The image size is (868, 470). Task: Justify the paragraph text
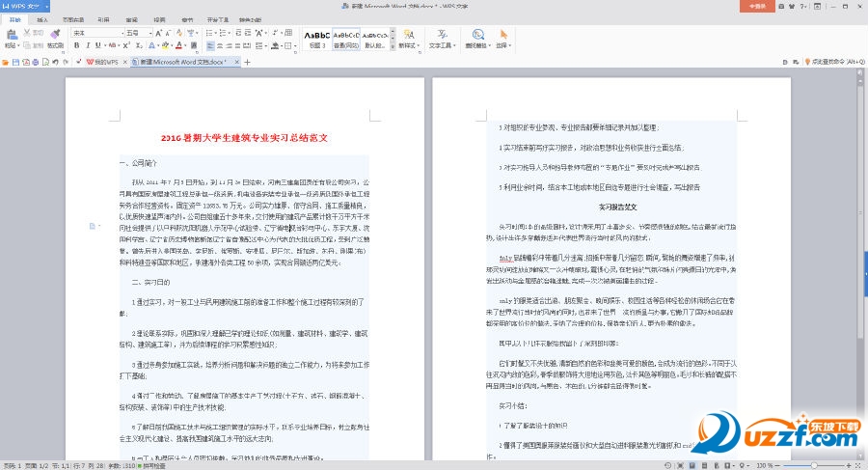pyautogui.click(x=237, y=45)
